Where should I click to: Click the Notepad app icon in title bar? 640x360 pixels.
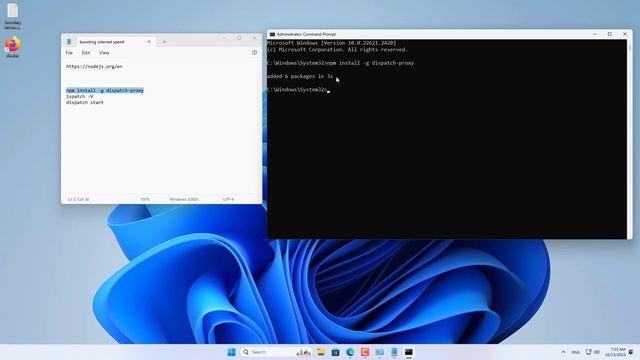coord(69,42)
